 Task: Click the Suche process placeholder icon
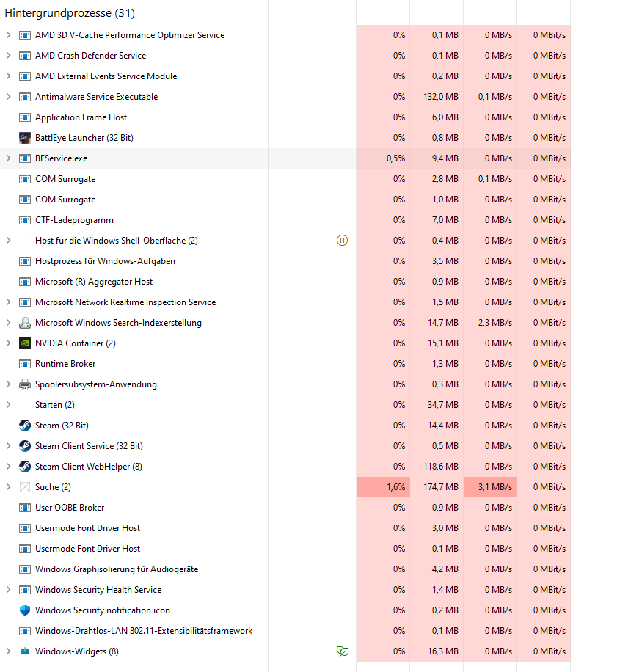[25, 487]
